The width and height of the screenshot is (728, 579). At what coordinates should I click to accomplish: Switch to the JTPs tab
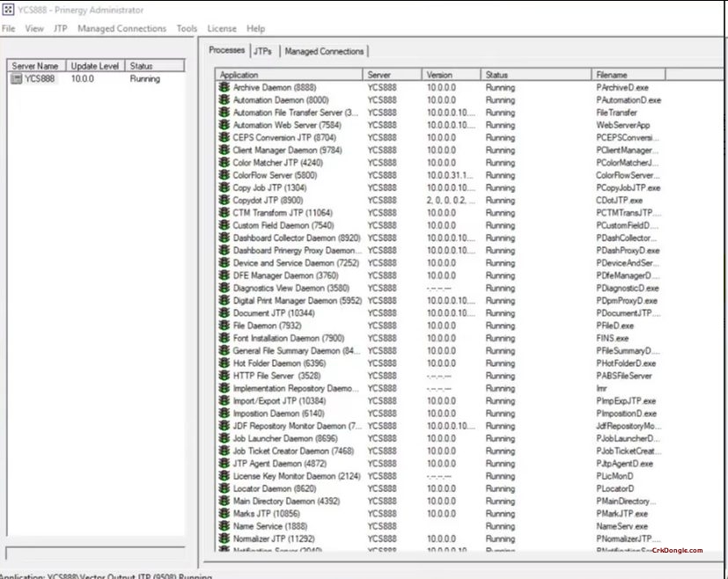(263, 51)
